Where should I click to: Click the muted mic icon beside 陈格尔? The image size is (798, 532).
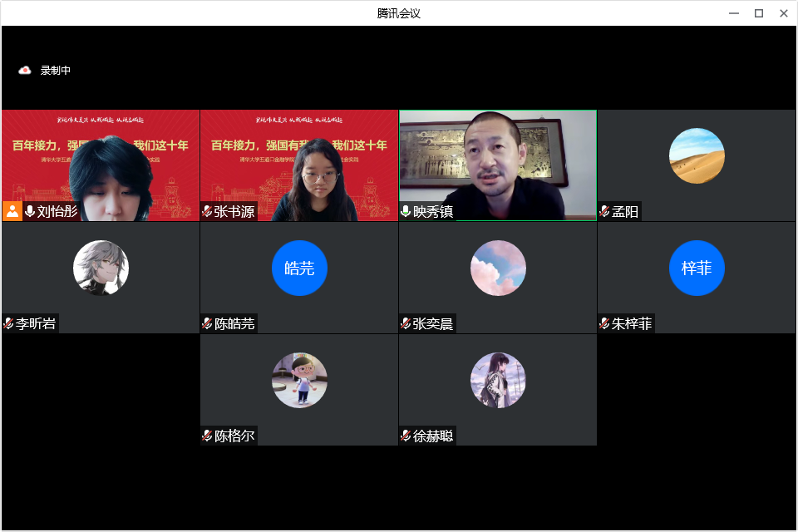tap(207, 436)
